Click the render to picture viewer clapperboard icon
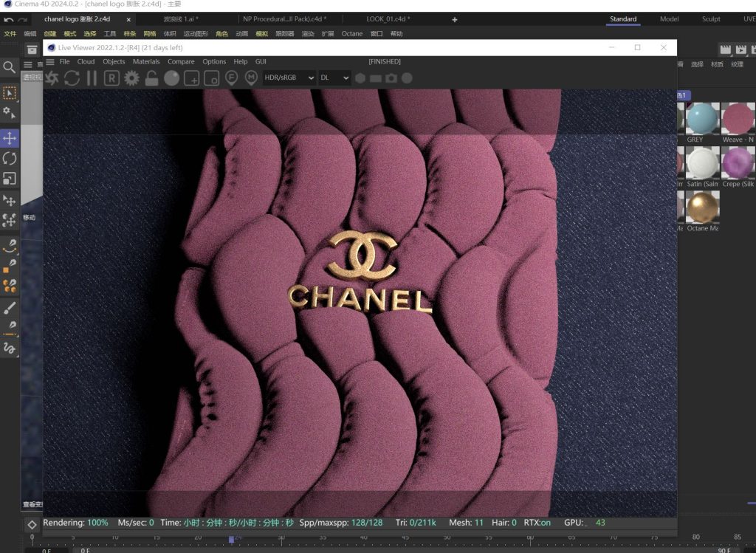 (740, 49)
